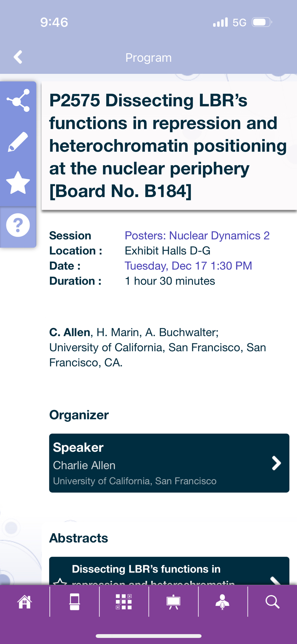Image resolution: width=297 pixels, height=644 pixels.
Task: Tap the share icon in sidebar
Action: [18, 101]
